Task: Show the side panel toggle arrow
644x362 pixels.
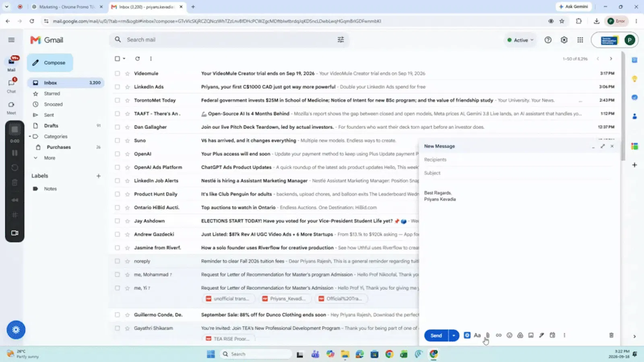Action: [x=634, y=336]
